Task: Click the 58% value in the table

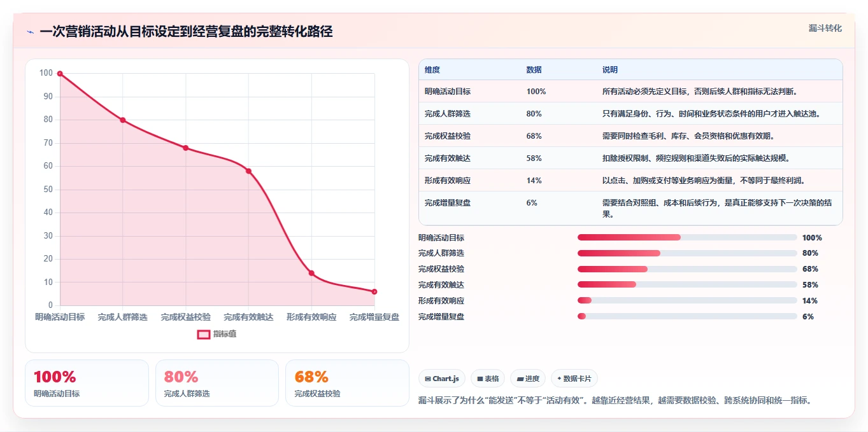Action: [534, 158]
